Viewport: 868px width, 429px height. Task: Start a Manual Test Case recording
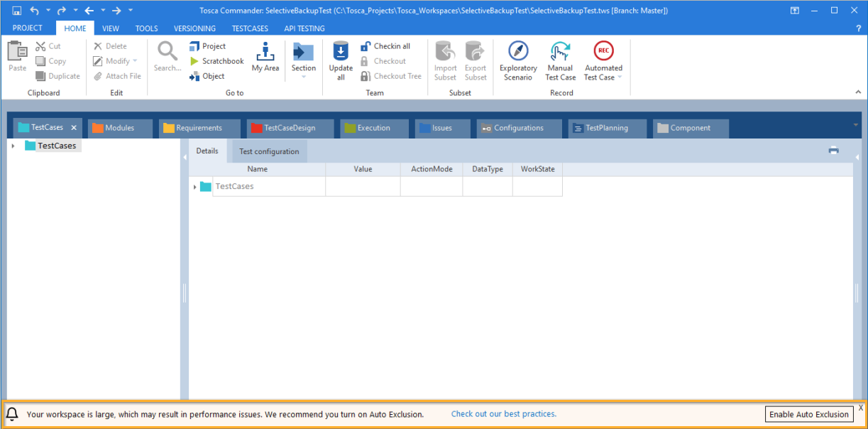(x=560, y=52)
